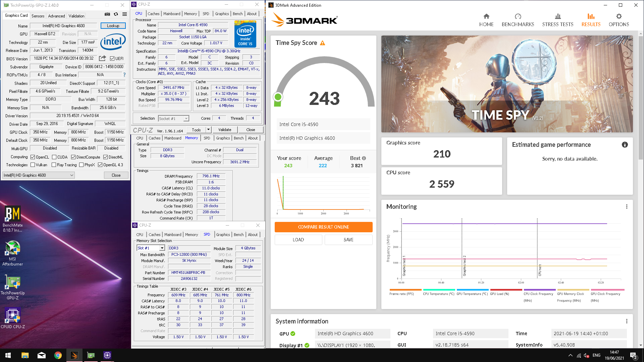The height and width of the screenshot is (362, 644).
Task: Click the Time Spy Score warning icon
Action: click(x=322, y=43)
